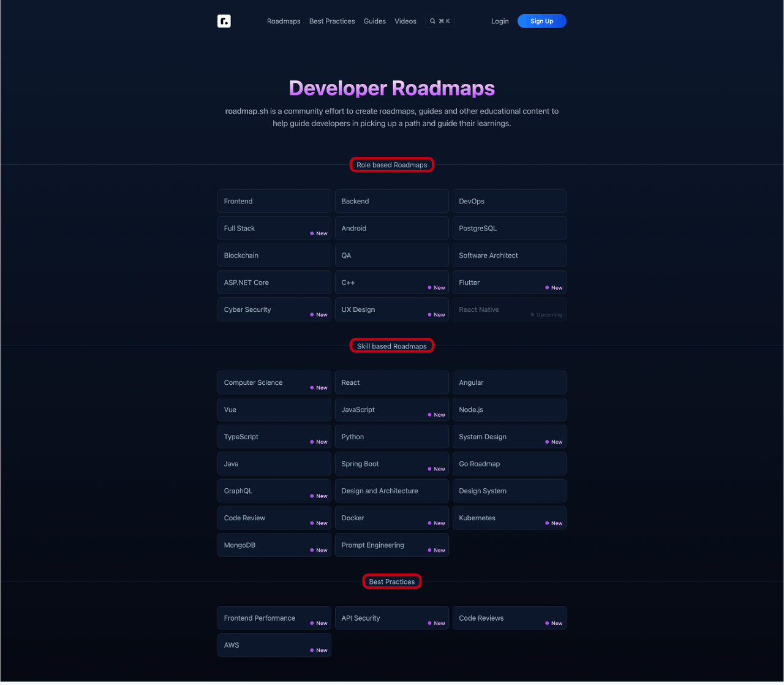Click the Best Practices section heading
The height and width of the screenshot is (685, 784).
pyautogui.click(x=392, y=581)
